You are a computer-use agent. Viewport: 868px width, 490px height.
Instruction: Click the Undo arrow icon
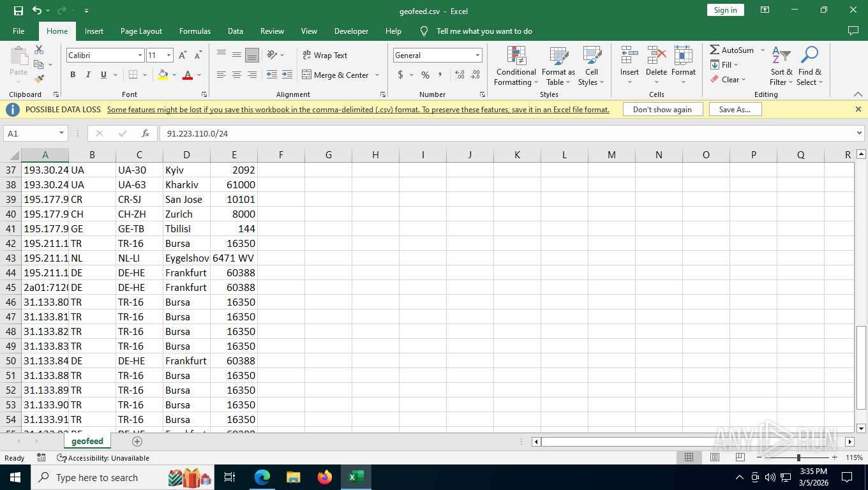pos(37,10)
